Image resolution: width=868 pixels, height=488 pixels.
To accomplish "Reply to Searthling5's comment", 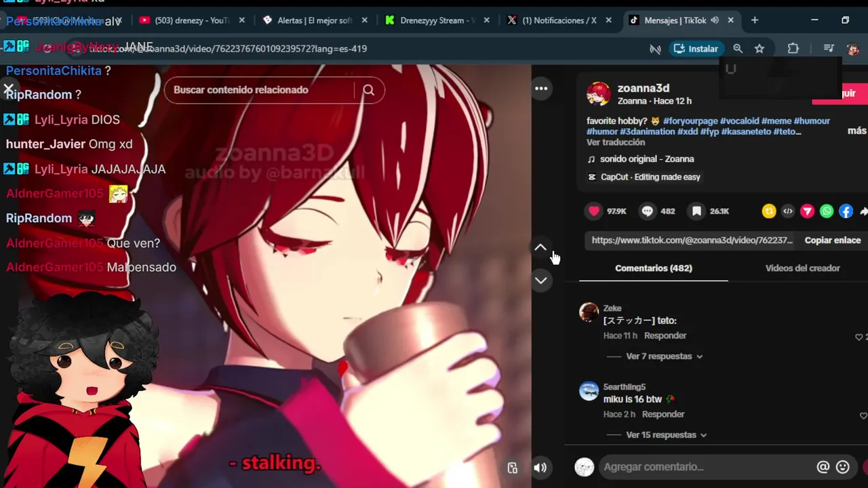I will tap(663, 414).
